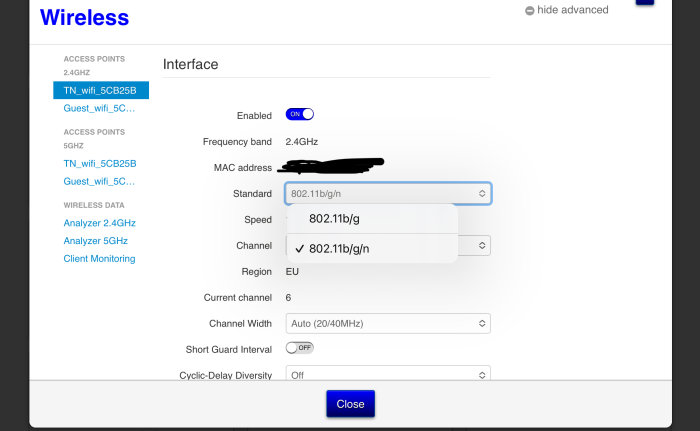This screenshot has height=431, width=700.
Task: Click the Close button
Action: click(350, 404)
